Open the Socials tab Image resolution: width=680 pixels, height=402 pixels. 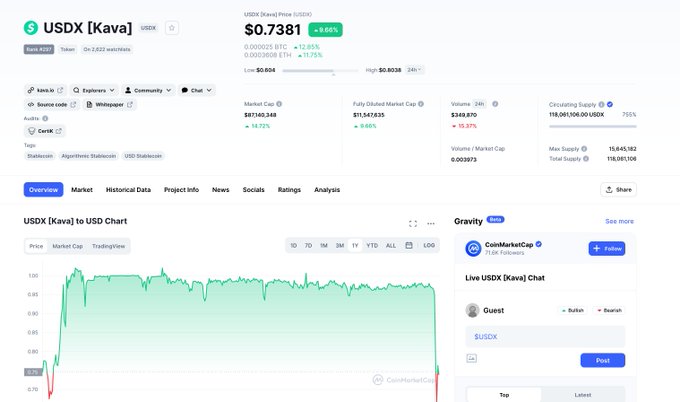253,190
